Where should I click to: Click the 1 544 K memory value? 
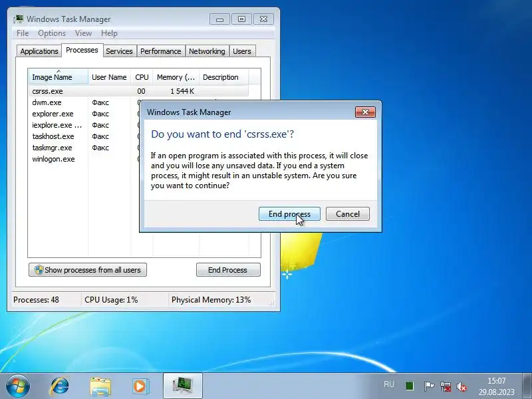pyautogui.click(x=182, y=91)
